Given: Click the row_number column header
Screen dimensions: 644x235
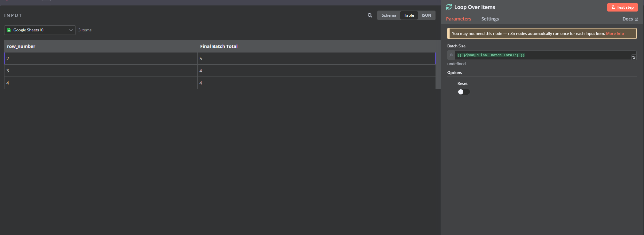Looking at the screenshot, I should point(21,46).
